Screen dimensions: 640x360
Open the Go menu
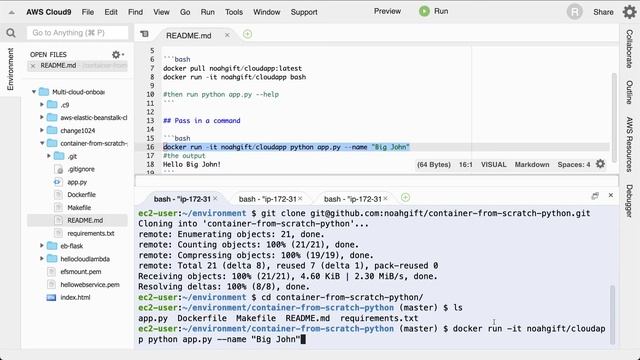tap(185, 12)
